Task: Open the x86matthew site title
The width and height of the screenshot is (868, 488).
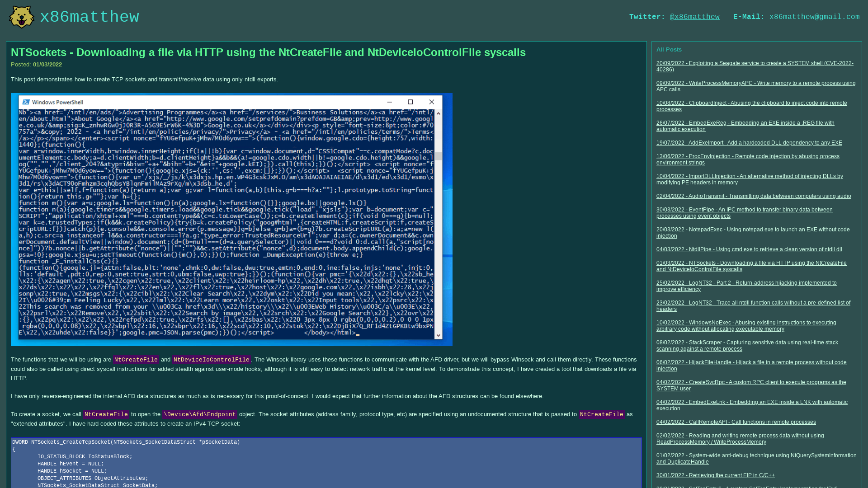Action: coord(90,17)
